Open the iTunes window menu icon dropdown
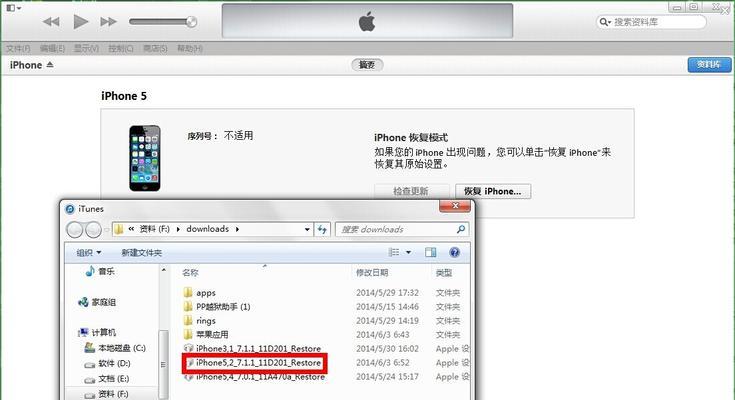 13,8
